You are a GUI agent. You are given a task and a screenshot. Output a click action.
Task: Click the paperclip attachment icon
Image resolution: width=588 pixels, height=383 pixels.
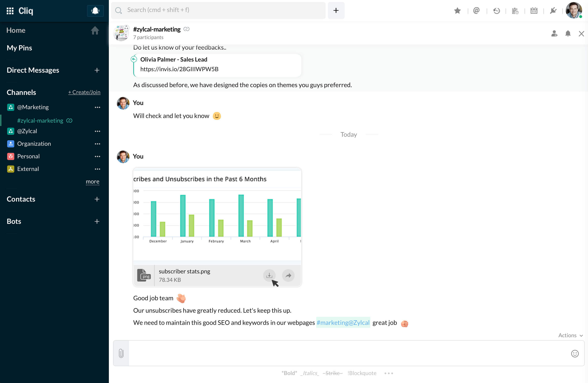tap(121, 353)
